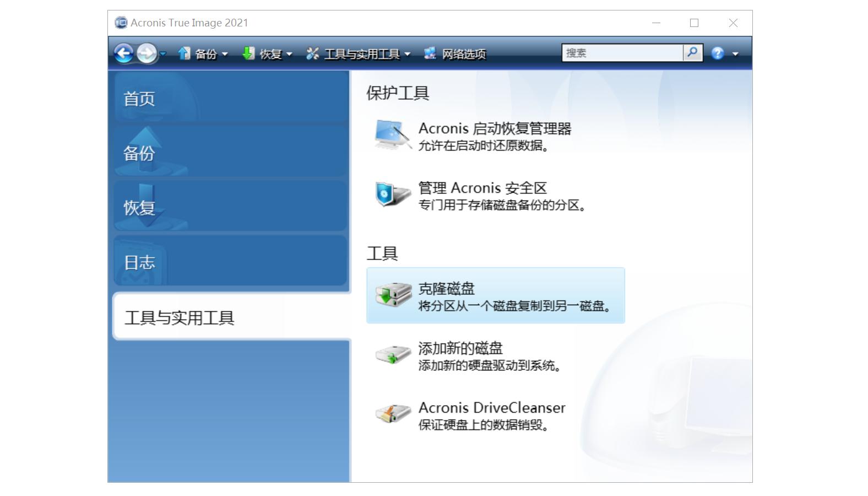Click the Acronis DriveCleanser broom icon
Viewport: 868px width, 496px height.
point(393,413)
